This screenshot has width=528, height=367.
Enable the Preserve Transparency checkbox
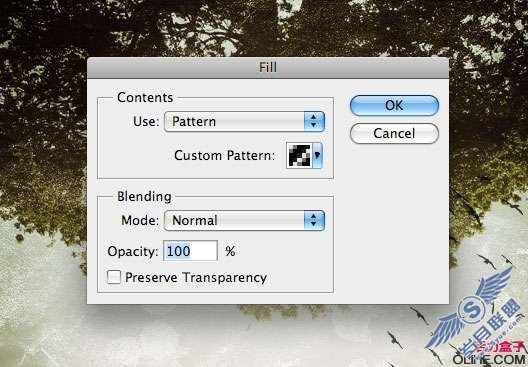114,277
